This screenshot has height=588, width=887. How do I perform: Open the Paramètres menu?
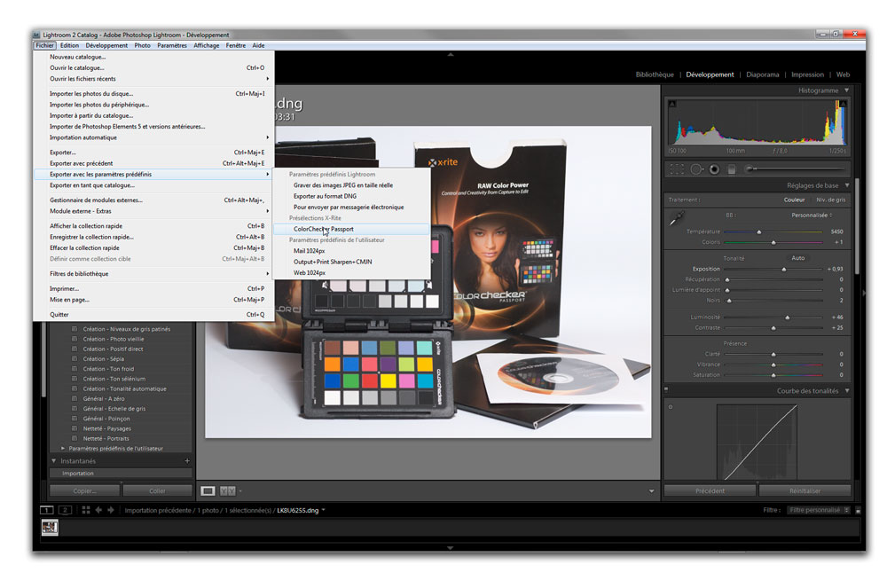[172, 45]
